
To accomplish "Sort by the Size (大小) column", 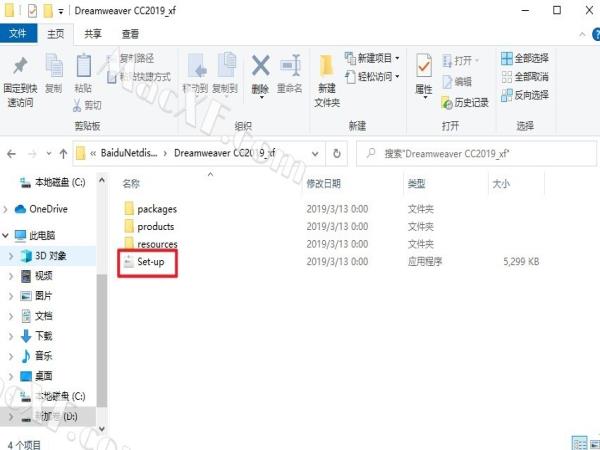I will (501, 184).
